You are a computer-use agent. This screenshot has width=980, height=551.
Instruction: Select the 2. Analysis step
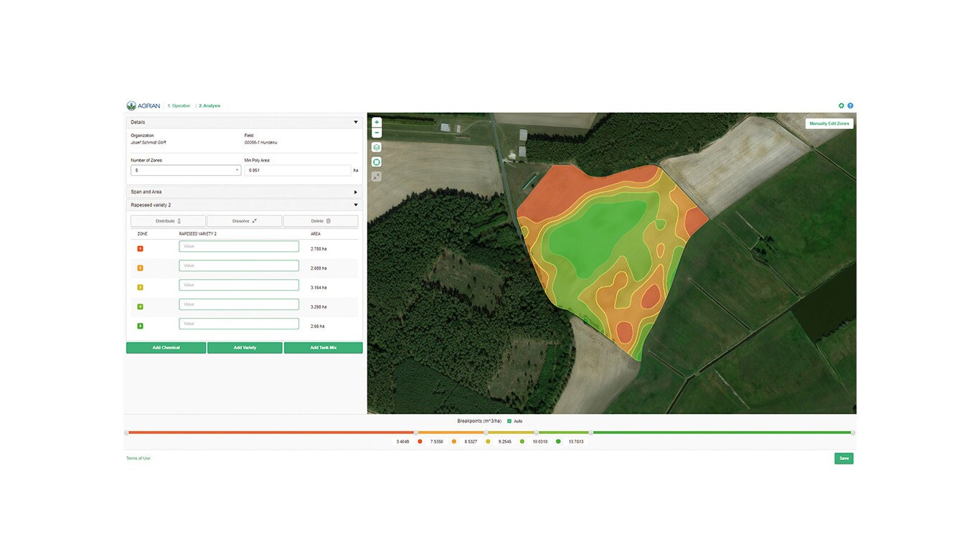tap(209, 105)
